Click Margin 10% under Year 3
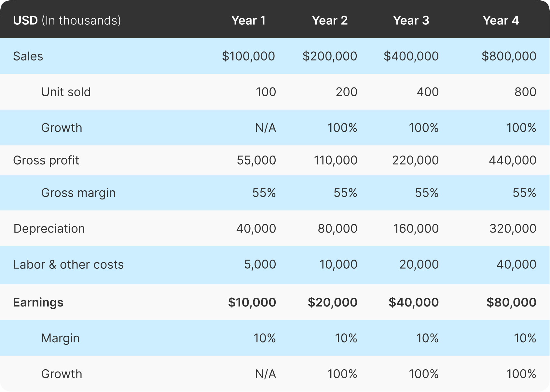The width and height of the screenshot is (550, 392). tap(428, 338)
